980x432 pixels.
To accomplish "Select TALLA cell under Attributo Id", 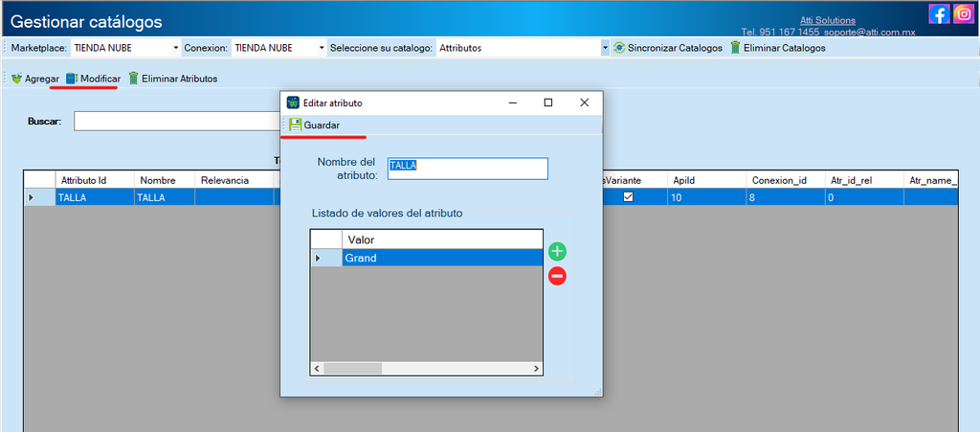I will (95, 197).
